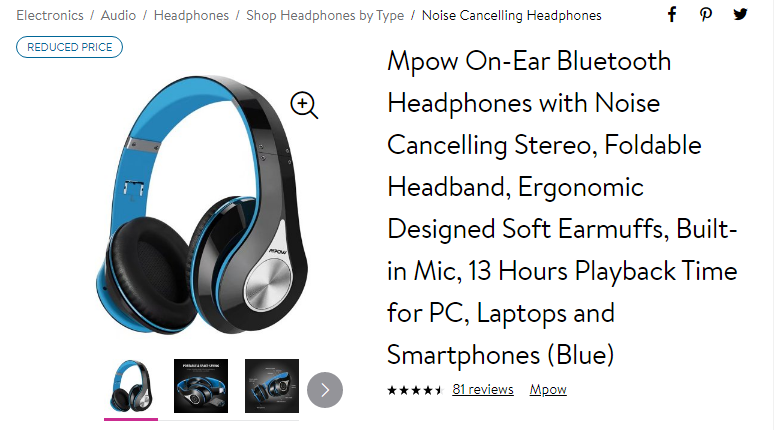
Task: Select the first blue headphones thumbnail
Action: (x=131, y=386)
